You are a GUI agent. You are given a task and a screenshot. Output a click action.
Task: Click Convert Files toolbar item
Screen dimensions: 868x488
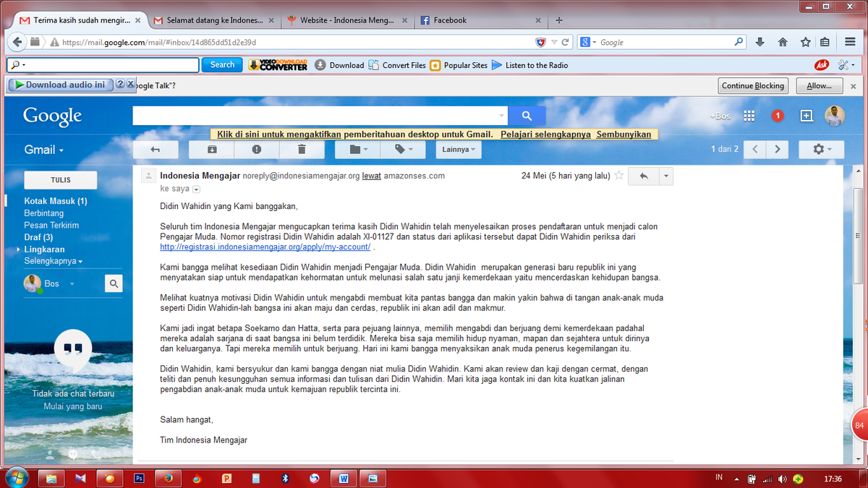tap(397, 65)
